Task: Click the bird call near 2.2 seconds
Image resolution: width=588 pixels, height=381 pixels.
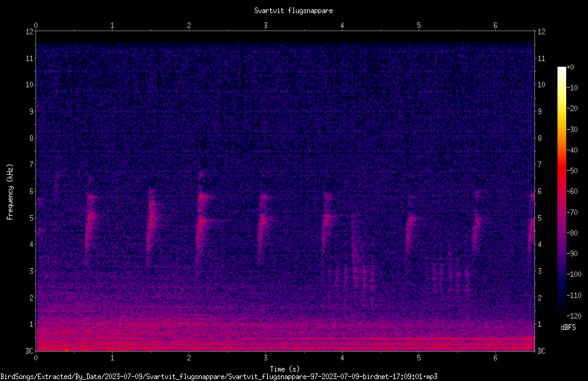Action: pos(203,219)
